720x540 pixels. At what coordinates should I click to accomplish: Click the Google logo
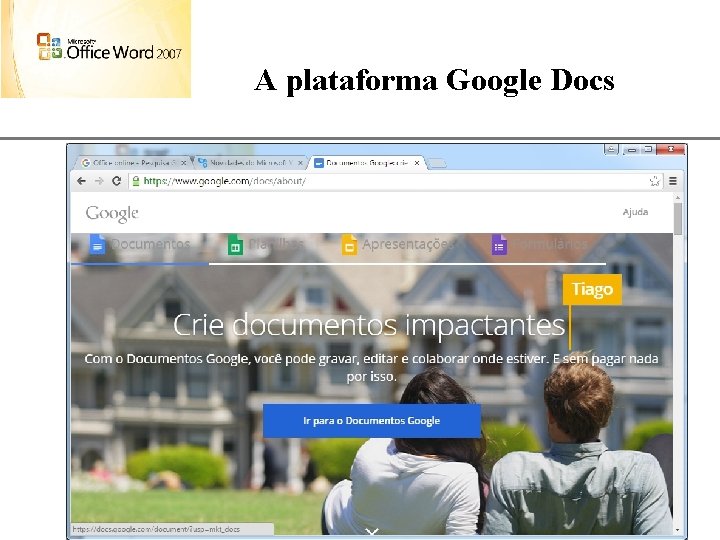click(x=112, y=214)
